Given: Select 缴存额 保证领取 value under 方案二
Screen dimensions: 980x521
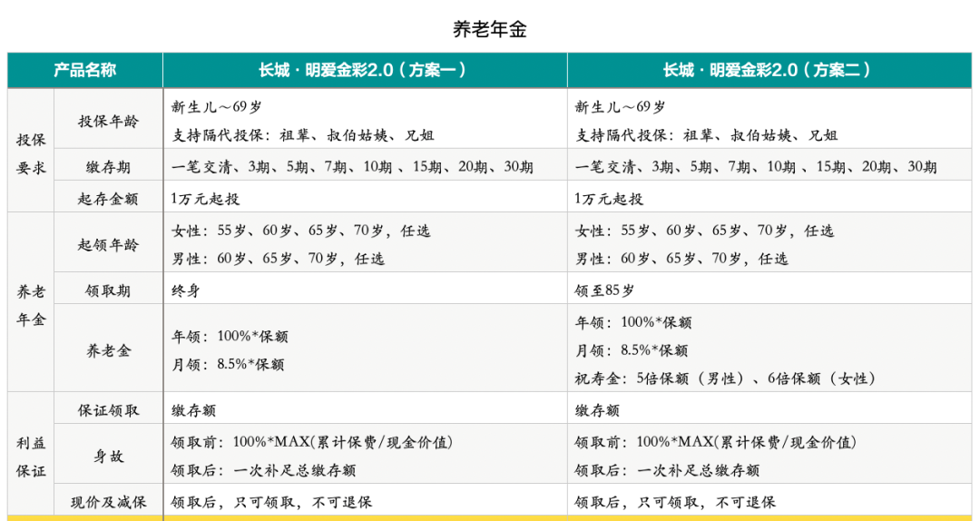Looking at the screenshot, I should pos(597,410).
